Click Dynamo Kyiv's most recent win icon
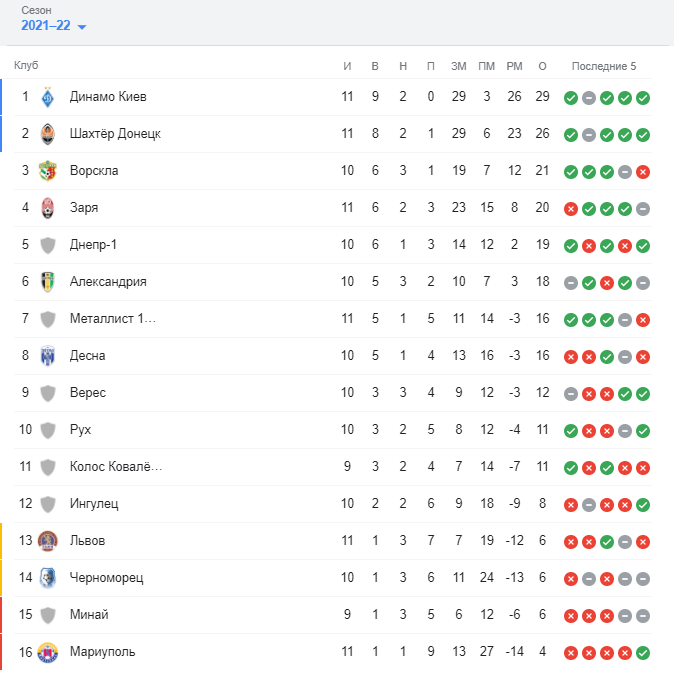This screenshot has width=674, height=689. point(643,98)
